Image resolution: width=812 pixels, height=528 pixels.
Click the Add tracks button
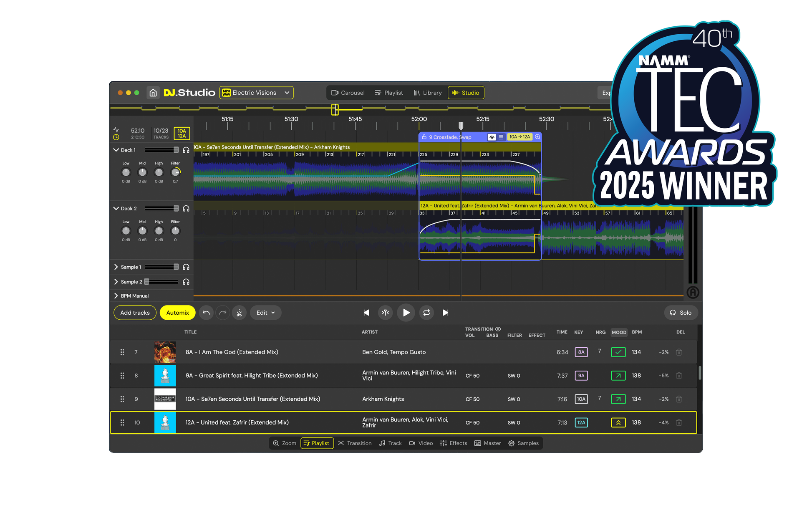tap(134, 313)
